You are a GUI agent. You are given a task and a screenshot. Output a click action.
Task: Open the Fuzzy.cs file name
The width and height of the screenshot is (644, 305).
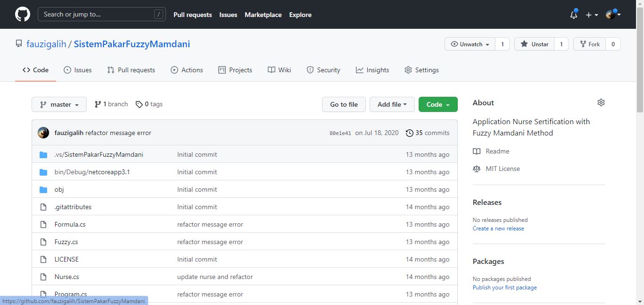pyautogui.click(x=66, y=242)
